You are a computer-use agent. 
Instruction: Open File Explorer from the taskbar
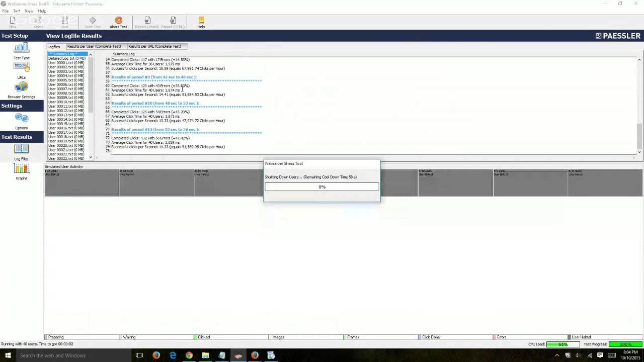coord(205,355)
